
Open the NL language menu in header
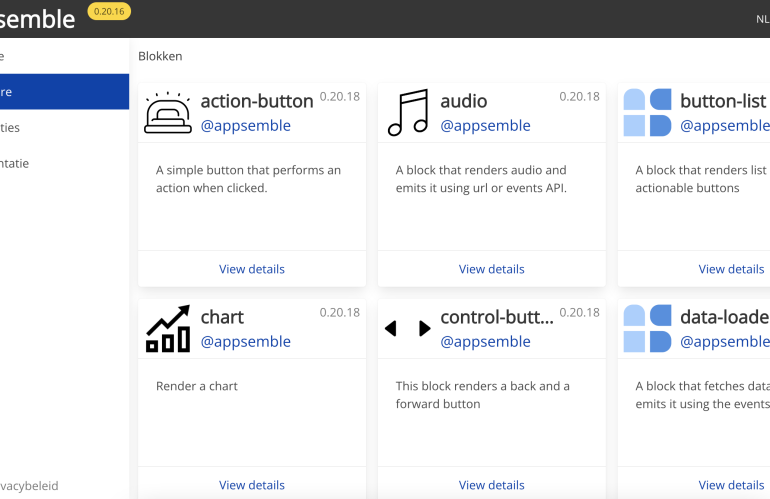(762, 19)
